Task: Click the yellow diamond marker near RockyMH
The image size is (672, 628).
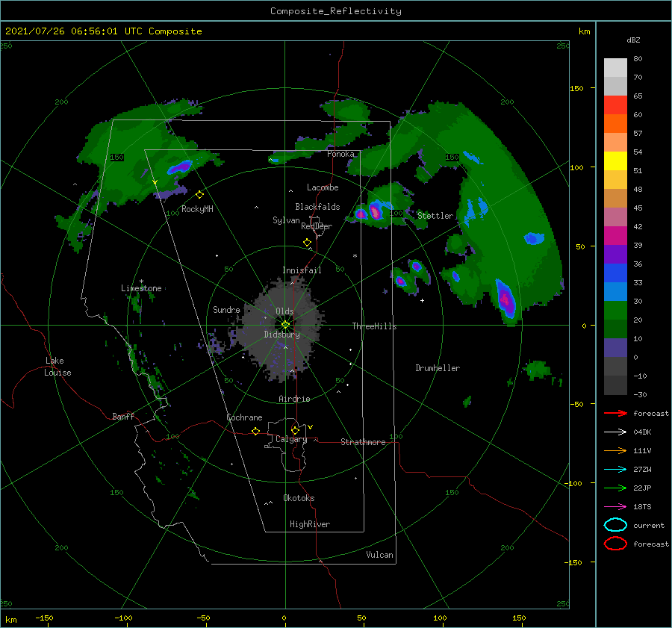Action: click(x=199, y=195)
